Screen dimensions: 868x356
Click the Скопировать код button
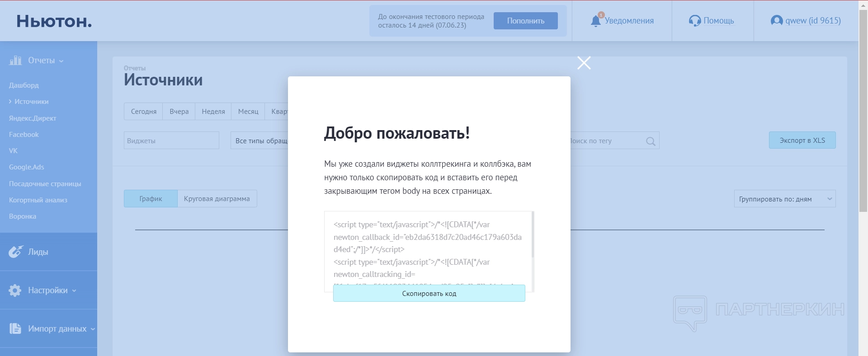(x=429, y=293)
